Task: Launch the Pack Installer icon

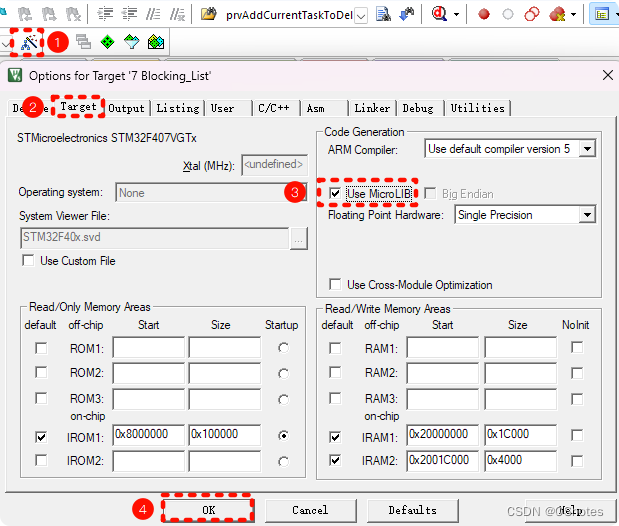Action: (155, 42)
